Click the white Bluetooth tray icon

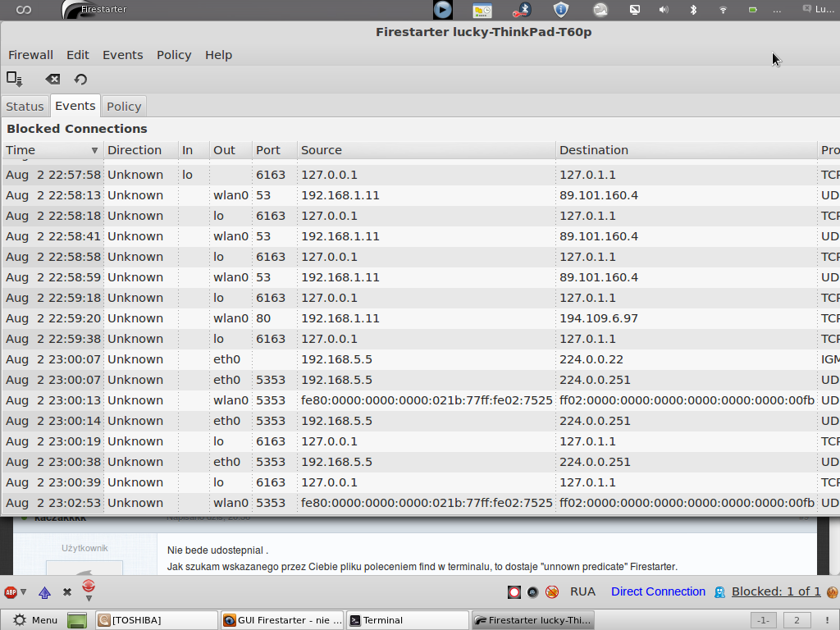pyautogui.click(x=693, y=10)
